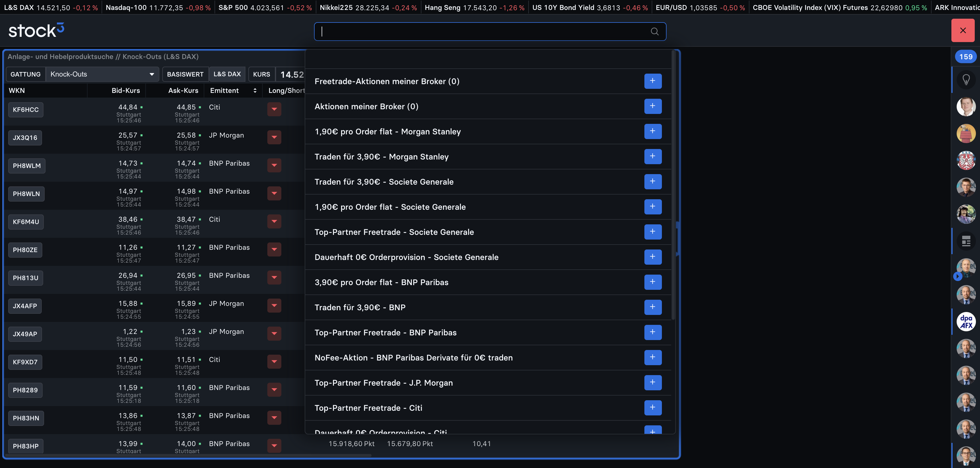The height and width of the screenshot is (468, 980).
Task: Open the dpa AFX news feed icon
Action: pyautogui.click(x=966, y=322)
